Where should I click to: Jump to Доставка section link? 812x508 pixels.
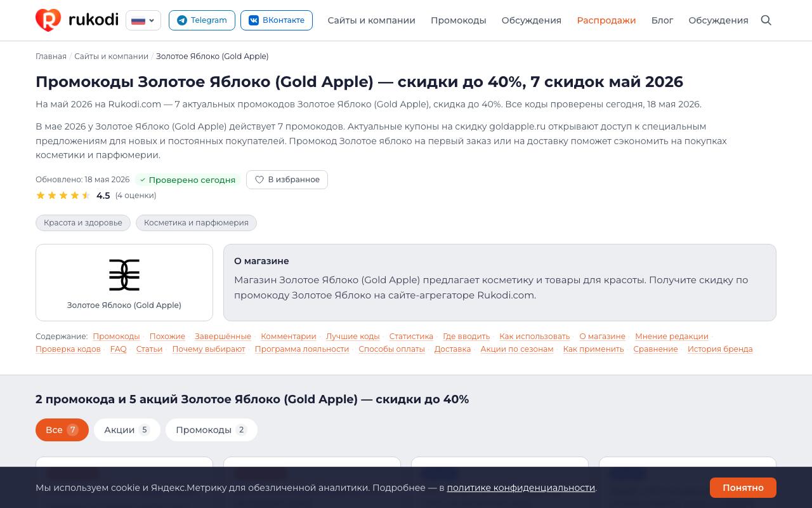452,349
